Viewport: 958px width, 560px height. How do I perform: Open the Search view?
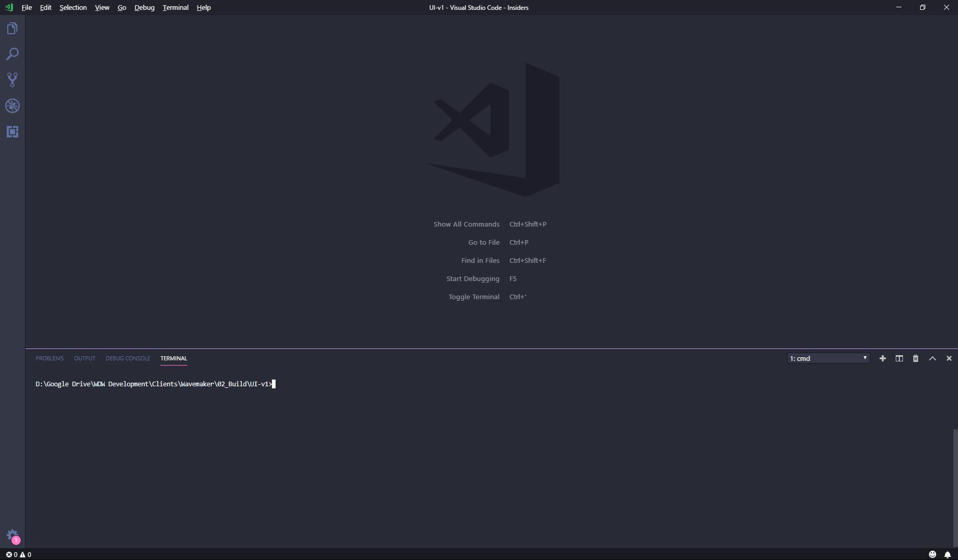12,54
